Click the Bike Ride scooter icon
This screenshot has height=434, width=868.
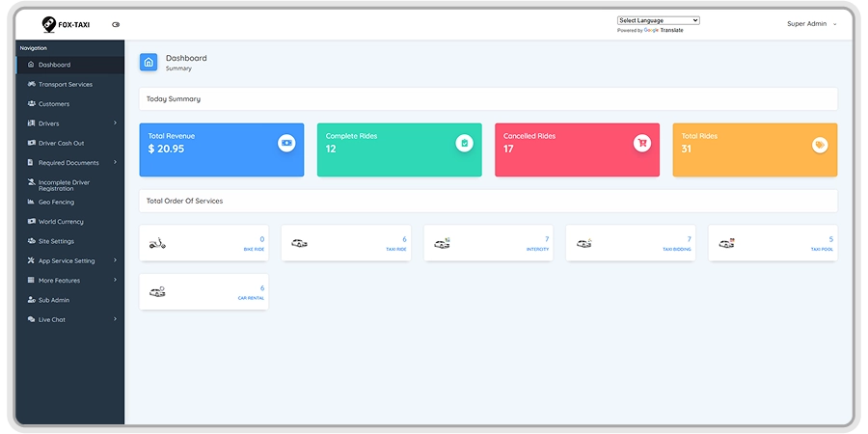pos(157,243)
